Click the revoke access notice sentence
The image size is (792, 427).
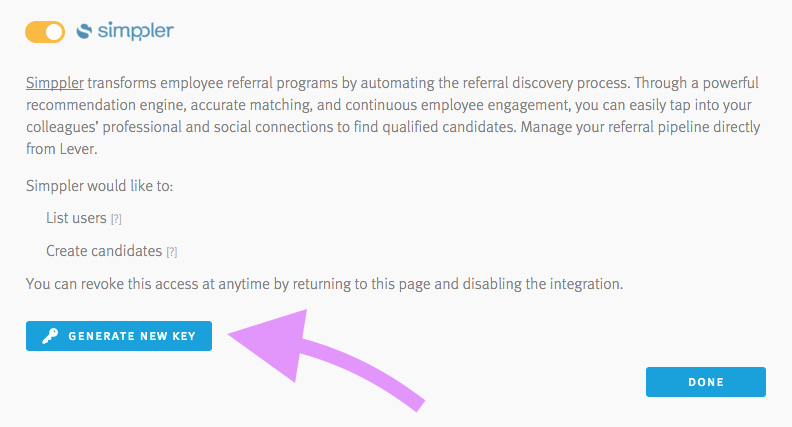point(324,284)
